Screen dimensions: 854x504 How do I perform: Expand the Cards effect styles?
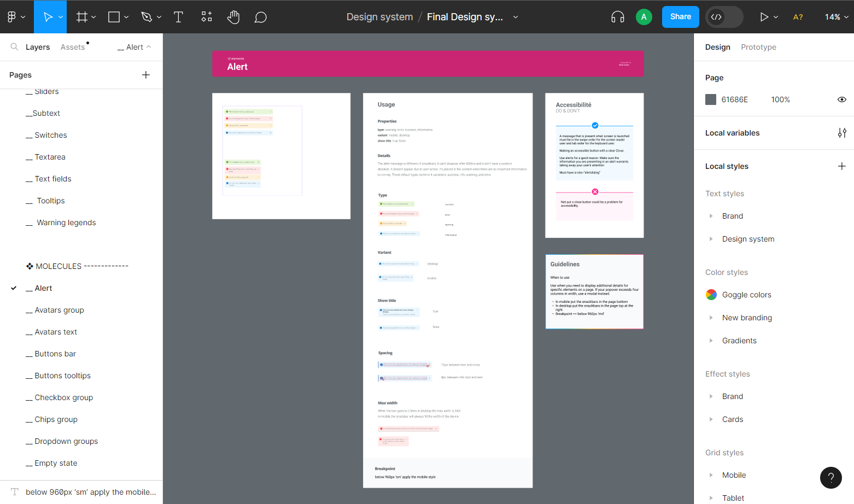(x=711, y=419)
